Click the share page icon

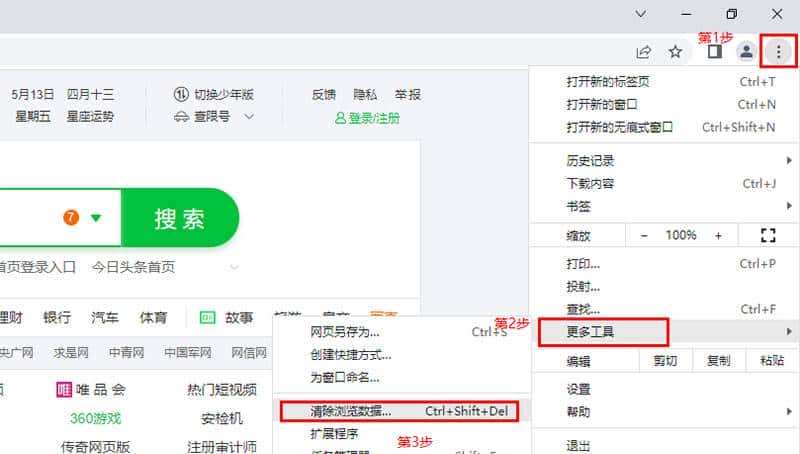(644, 52)
